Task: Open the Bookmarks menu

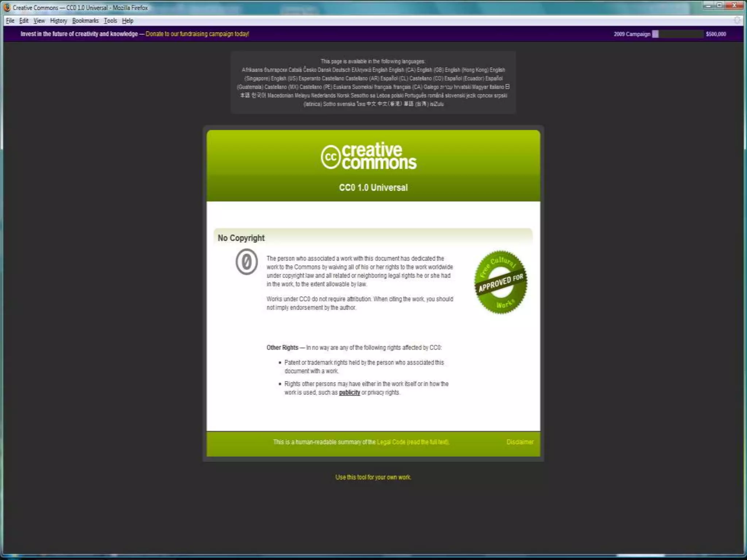Action: point(85,21)
